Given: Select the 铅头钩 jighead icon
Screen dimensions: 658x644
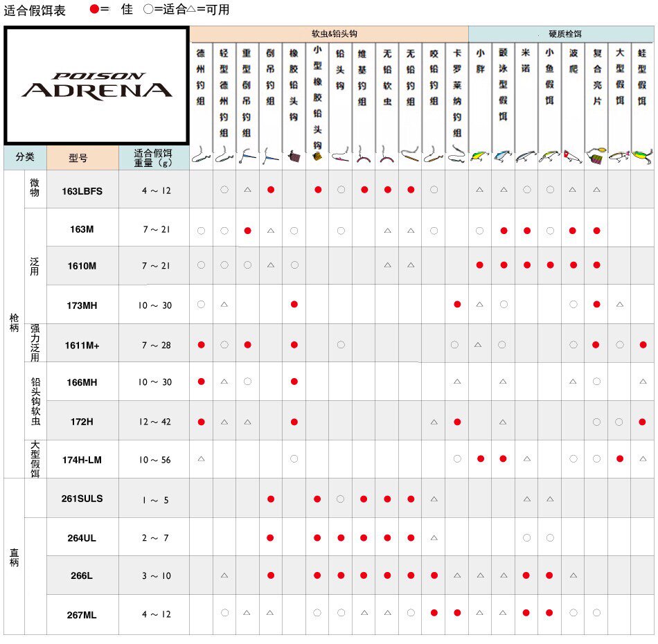Looking at the screenshot, I should point(340,155).
